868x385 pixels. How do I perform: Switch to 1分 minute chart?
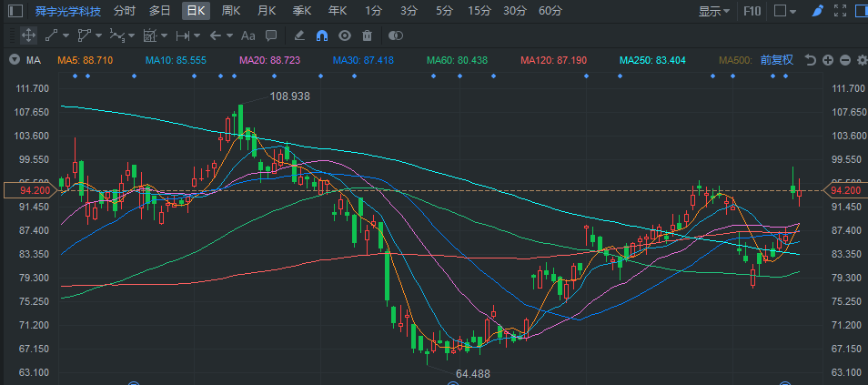tap(374, 11)
